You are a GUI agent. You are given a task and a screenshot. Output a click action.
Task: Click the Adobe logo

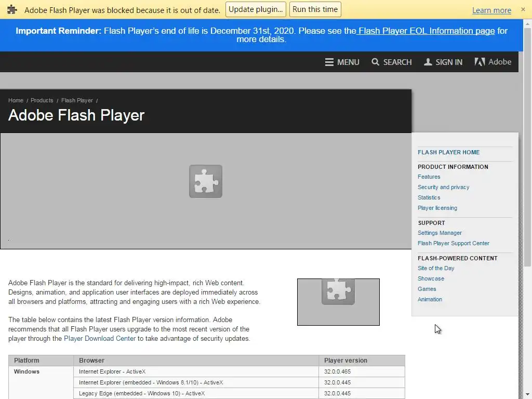pyautogui.click(x=493, y=62)
